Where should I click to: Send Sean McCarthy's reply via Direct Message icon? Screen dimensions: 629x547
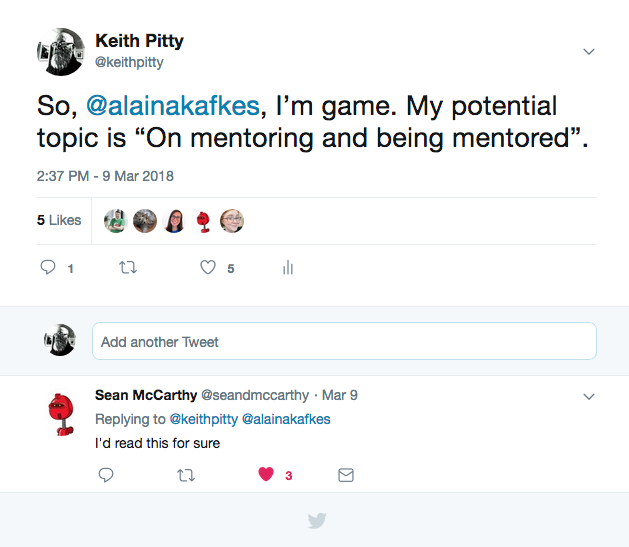[346, 475]
